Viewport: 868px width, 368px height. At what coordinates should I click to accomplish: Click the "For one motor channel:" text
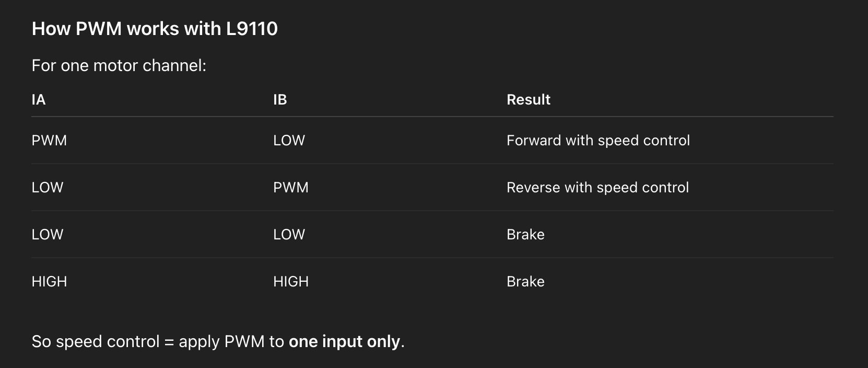(x=119, y=65)
